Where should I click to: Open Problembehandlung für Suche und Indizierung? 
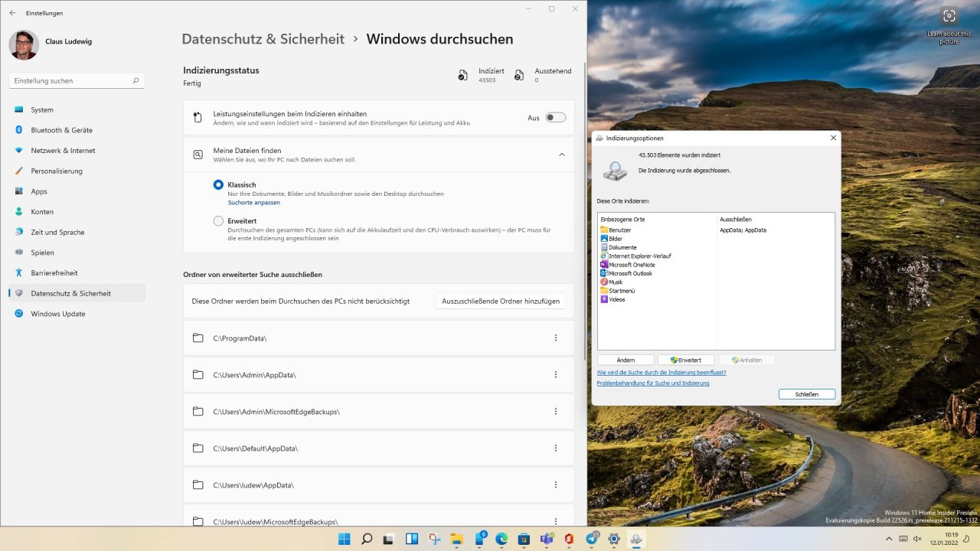click(653, 383)
